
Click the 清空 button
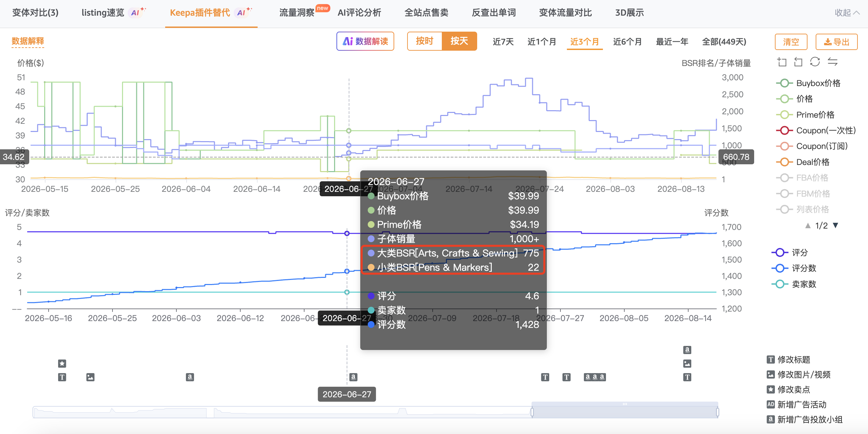tap(791, 42)
